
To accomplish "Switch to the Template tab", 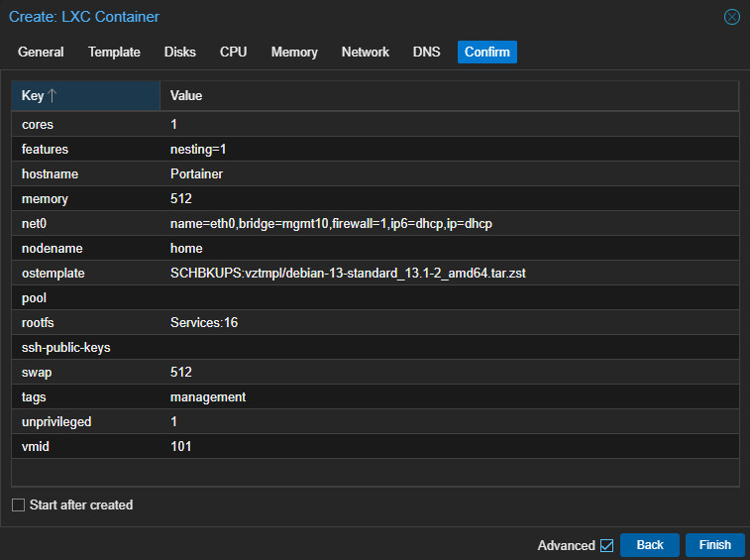I will [x=114, y=52].
